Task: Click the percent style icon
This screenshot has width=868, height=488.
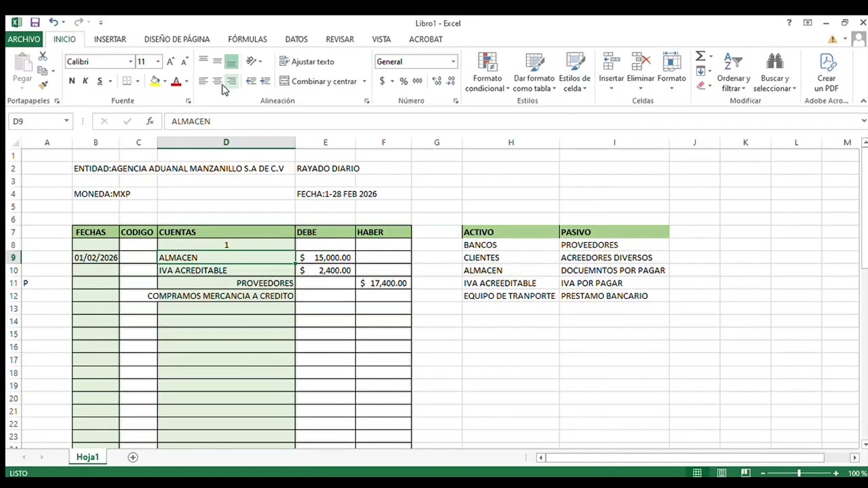Action: tap(403, 81)
